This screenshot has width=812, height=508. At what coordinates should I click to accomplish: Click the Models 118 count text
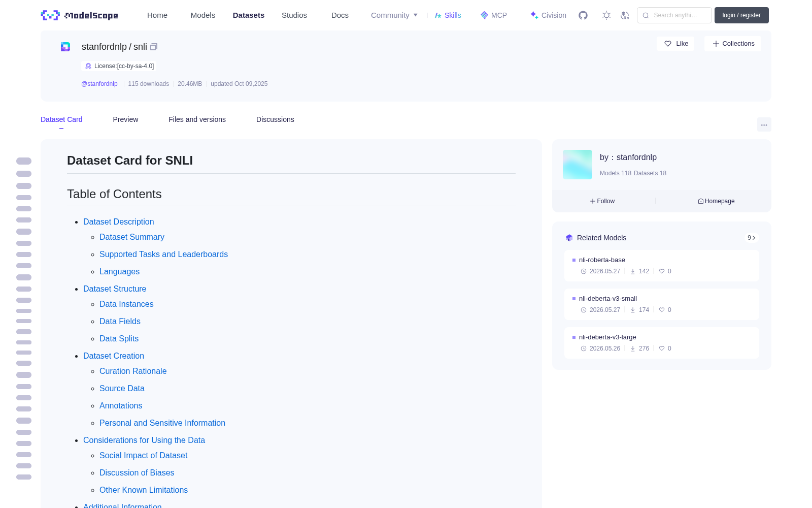[616, 173]
